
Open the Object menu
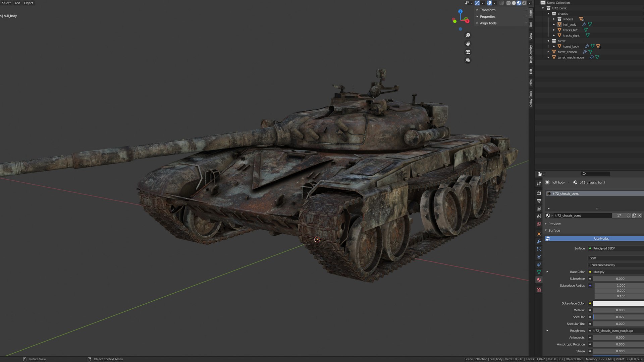coord(29,3)
